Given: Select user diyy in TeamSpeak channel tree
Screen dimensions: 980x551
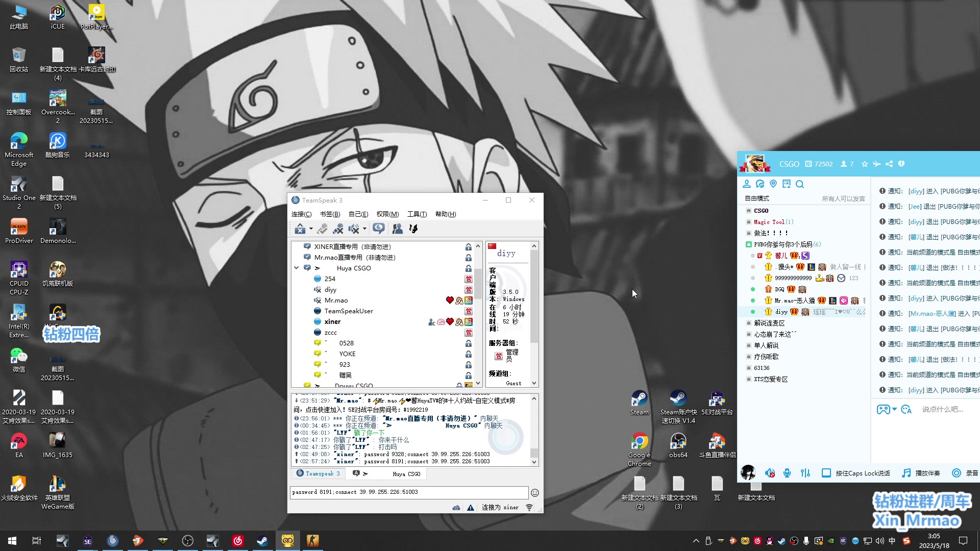Looking at the screenshot, I should [x=330, y=290].
